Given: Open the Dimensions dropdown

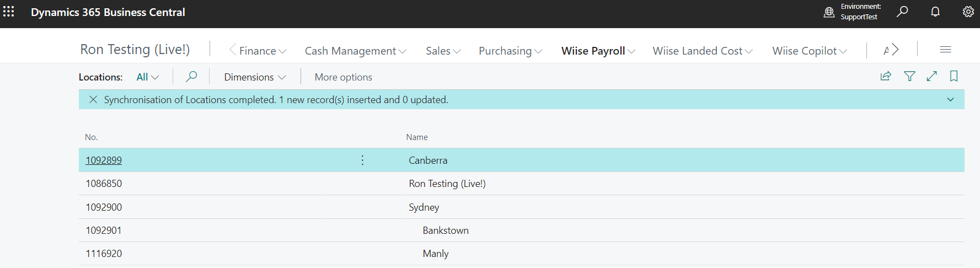Looking at the screenshot, I should (255, 77).
